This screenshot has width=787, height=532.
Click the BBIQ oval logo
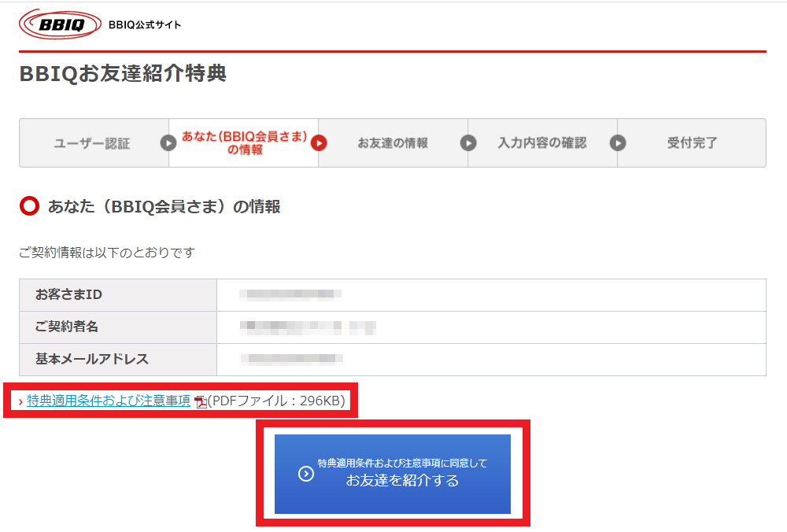pos(60,24)
